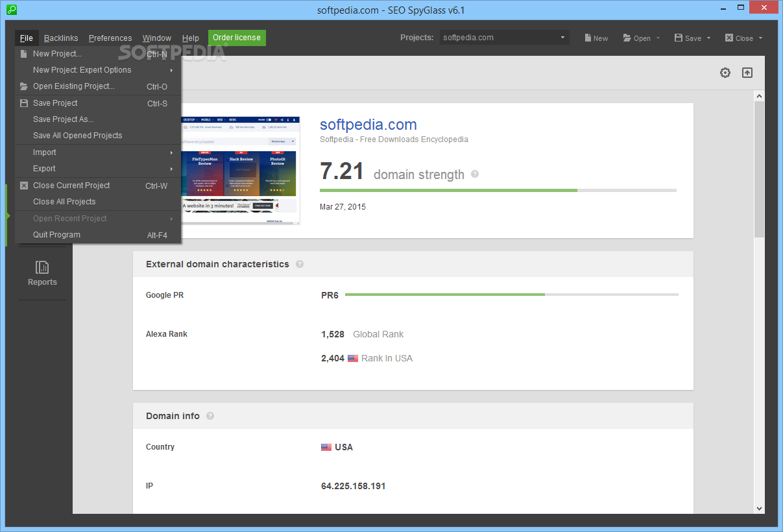Viewport: 783px width, 532px height.
Task: Click Softpedia - Free Downloads Encyclopedia subtitle
Action: [x=394, y=139]
